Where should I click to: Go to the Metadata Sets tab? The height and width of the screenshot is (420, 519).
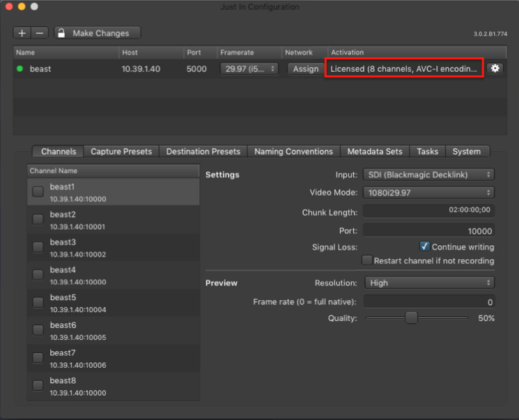[375, 151]
